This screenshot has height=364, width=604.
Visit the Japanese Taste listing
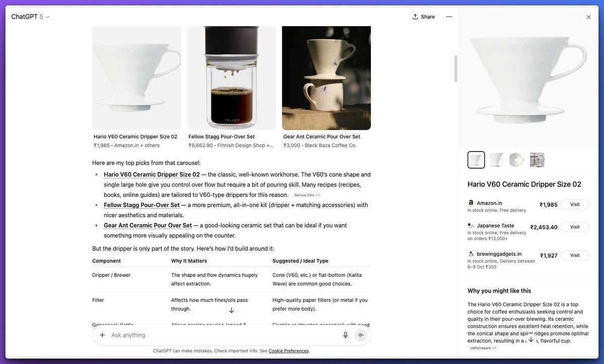(x=575, y=227)
